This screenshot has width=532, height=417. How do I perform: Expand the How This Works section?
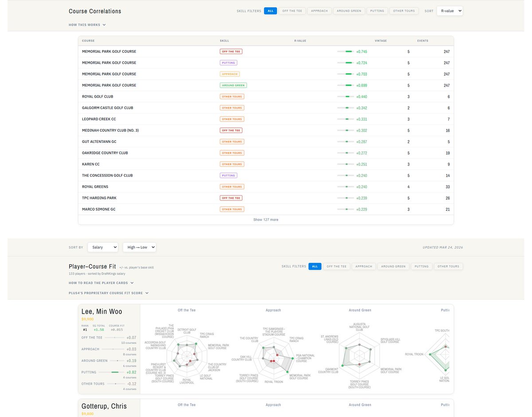(87, 25)
